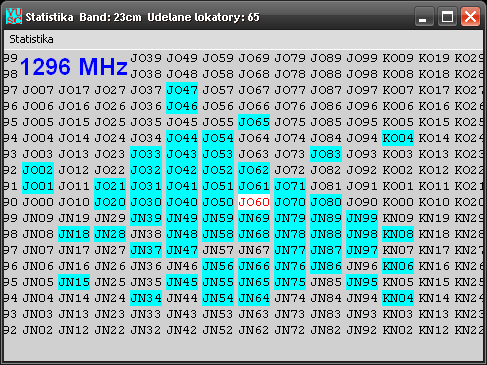Select the red JO60 home locator cell
The height and width of the screenshot is (365, 487).
[x=254, y=202]
